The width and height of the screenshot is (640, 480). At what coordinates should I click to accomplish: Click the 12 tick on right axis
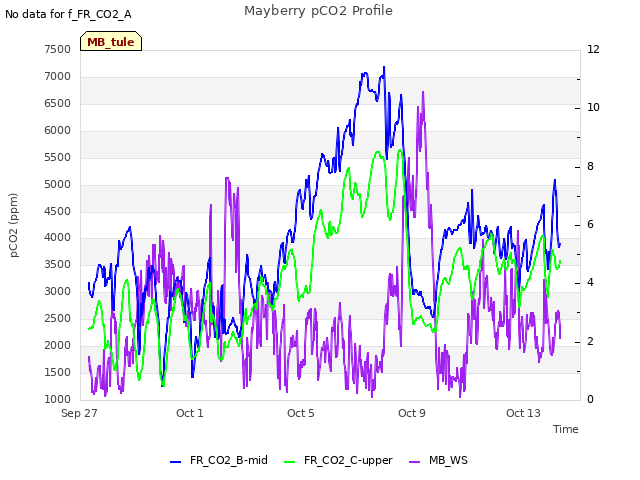point(593,49)
